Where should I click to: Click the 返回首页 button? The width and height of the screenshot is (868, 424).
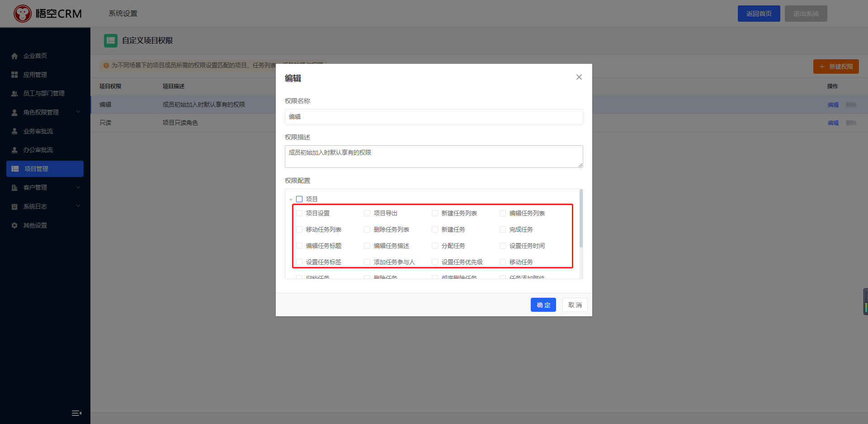click(759, 14)
